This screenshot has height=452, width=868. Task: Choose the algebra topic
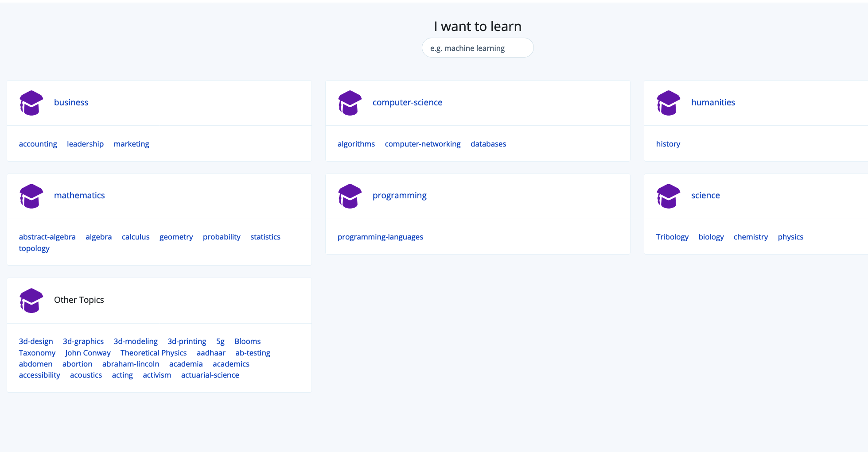[98, 237]
